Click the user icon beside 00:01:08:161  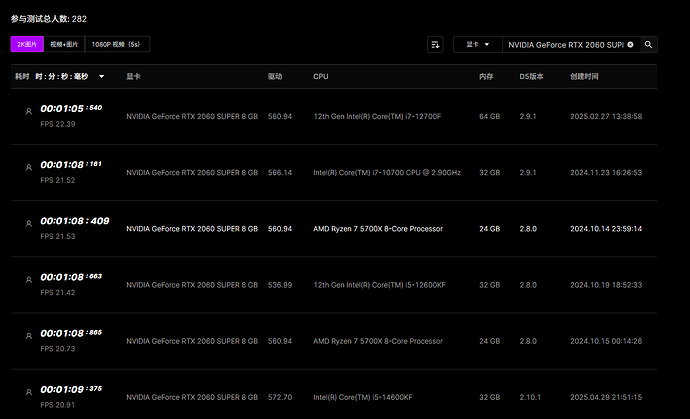pos(29,167)
